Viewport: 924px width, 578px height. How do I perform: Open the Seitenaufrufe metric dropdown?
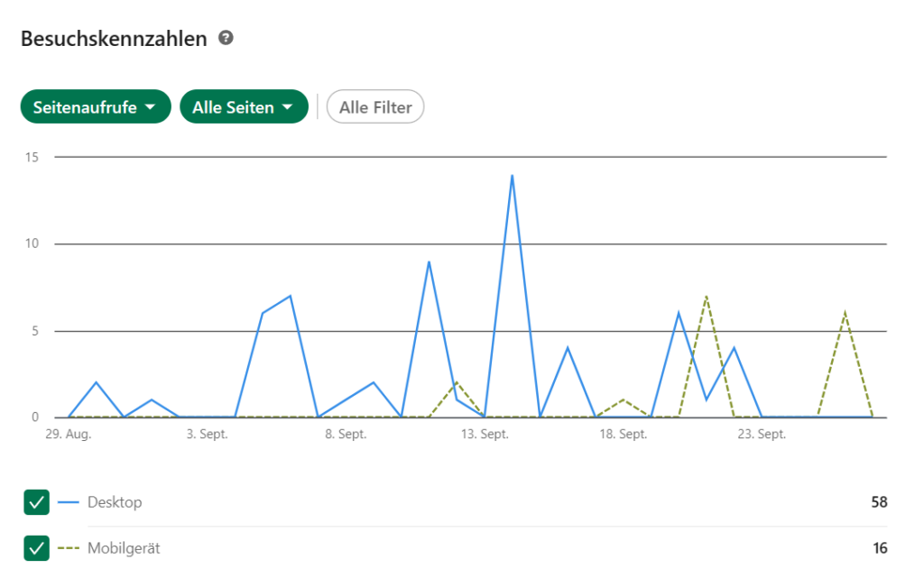(x=95, y=106)
